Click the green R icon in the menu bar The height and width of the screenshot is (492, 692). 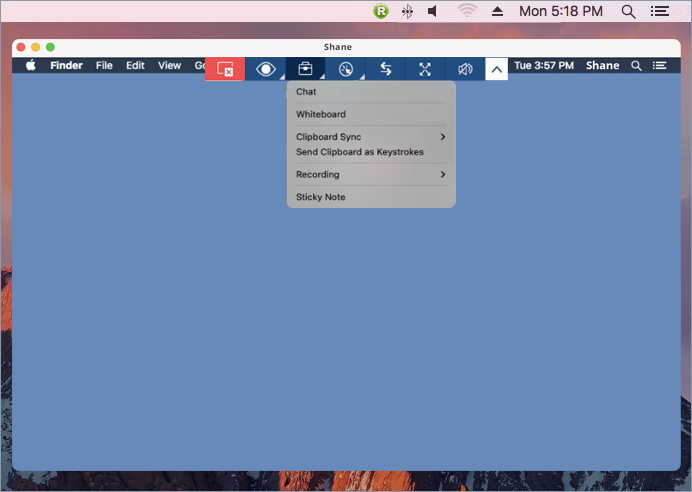(x=380, y=11)
